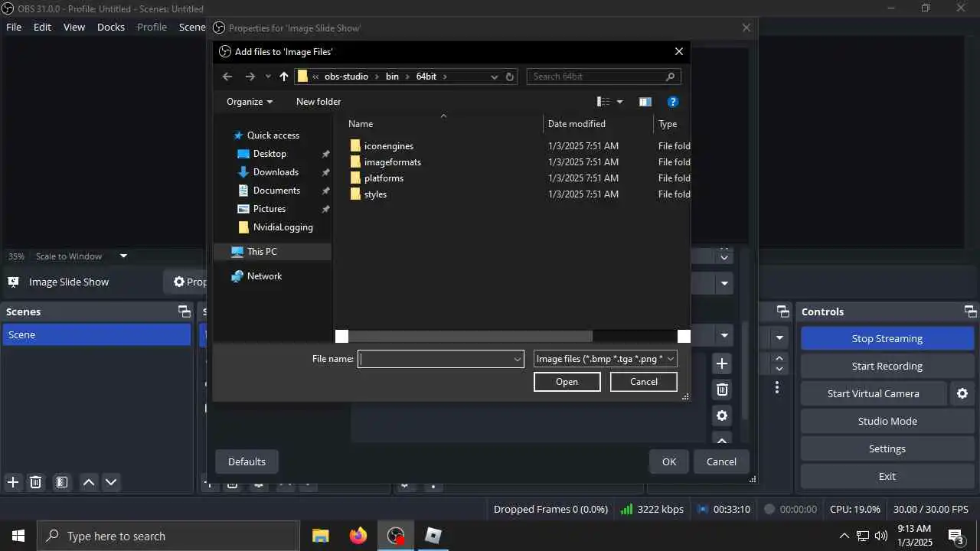980x551 pixels.
Task: Sort the file list by Date modified
Action: [x=599, y=124]
